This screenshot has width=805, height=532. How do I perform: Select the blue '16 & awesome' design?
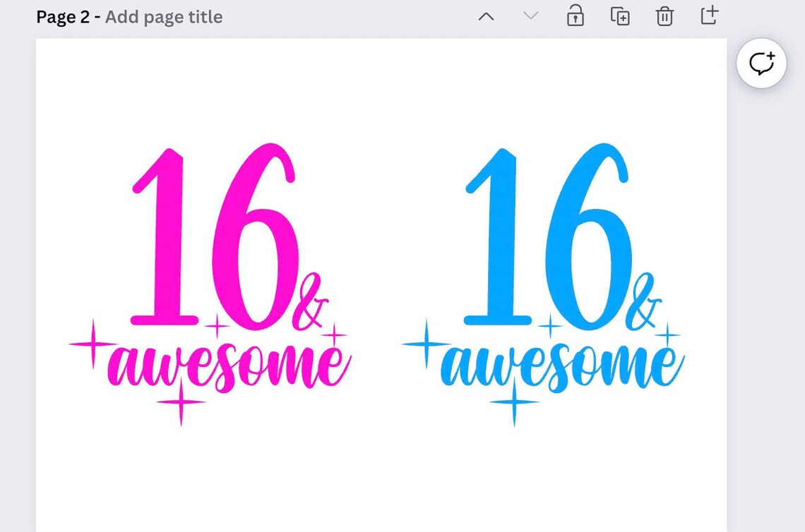(x=544, y=282)
